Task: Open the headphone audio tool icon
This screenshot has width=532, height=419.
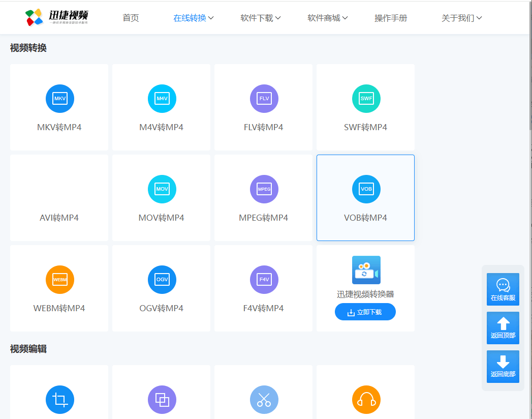Action: pos(366,400)
